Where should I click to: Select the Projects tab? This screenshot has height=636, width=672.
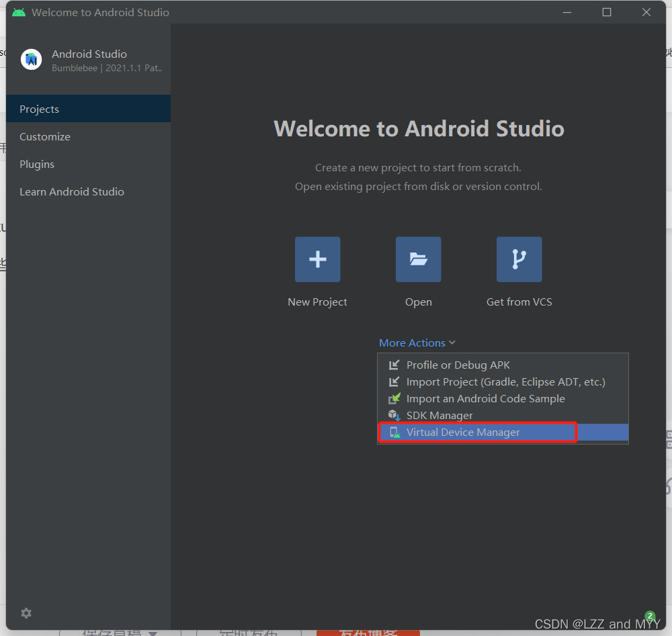tap(88, 109)
